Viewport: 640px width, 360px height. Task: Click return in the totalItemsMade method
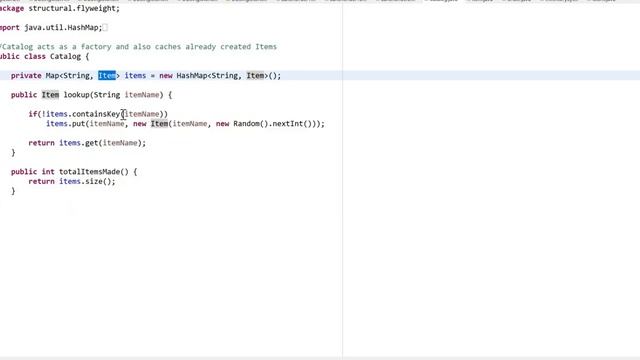click(41, 181)
